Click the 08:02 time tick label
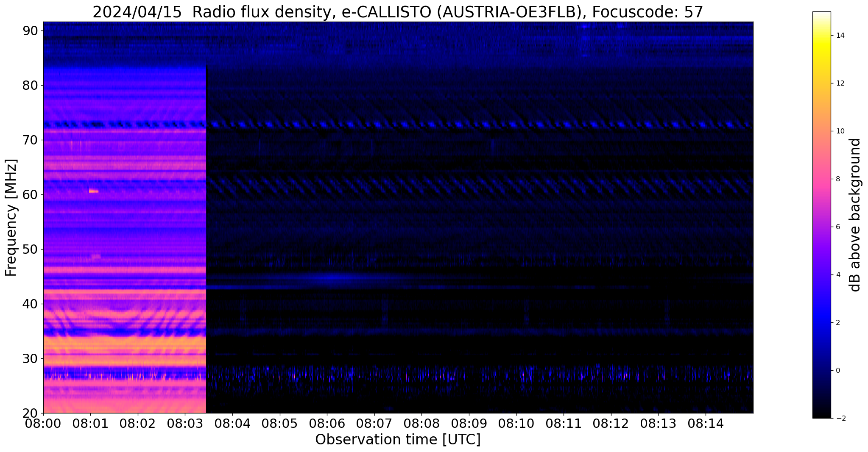The height and width of the screenshot is (452, 868). (x=138, y=423)
